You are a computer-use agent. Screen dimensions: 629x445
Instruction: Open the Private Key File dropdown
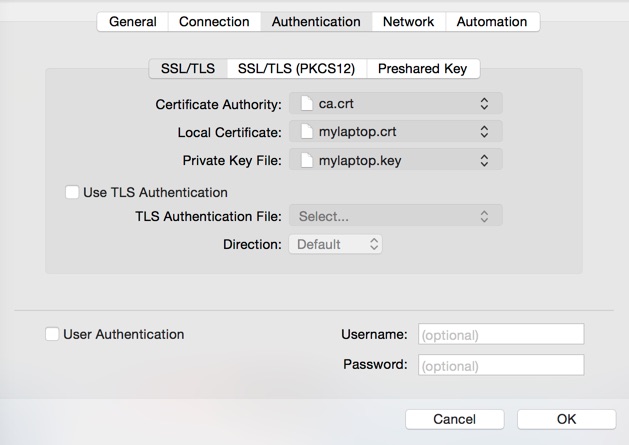[x=396, y=161]
